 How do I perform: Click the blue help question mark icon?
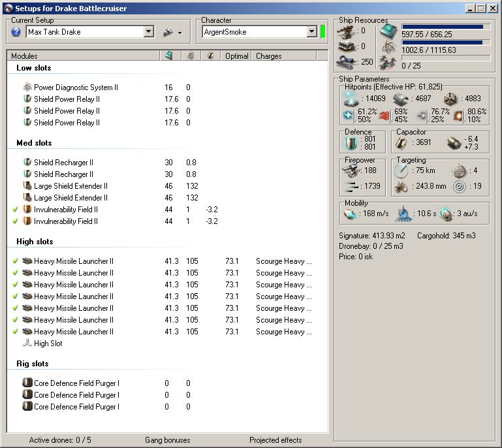click(16, 32)
